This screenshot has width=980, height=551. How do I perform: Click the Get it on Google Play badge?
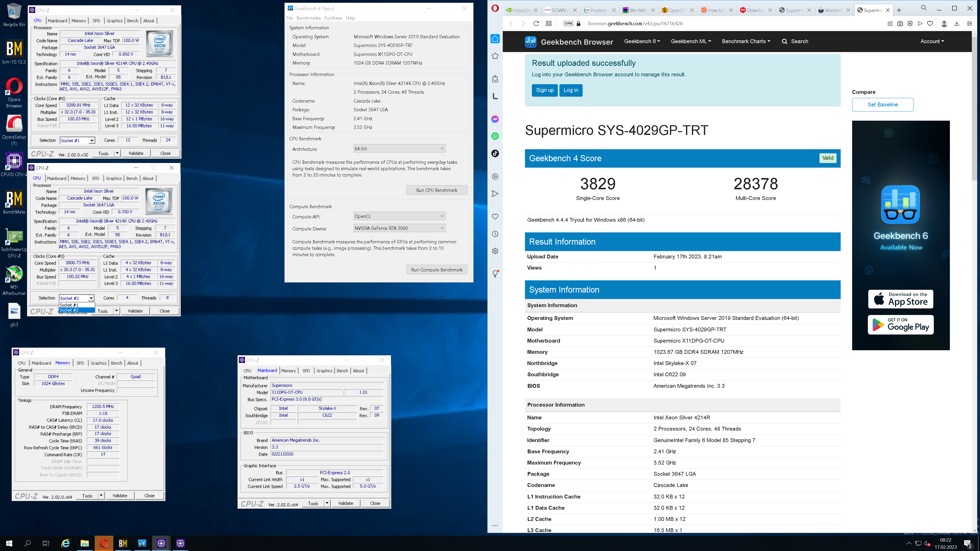click(900, 325)
